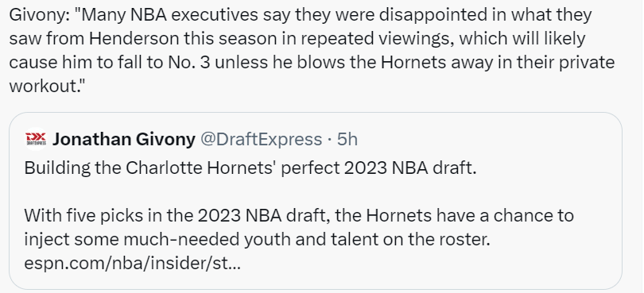Click the tweet's first line starting "Givony:"
644x293 pixels.
pyautogui.click(x=301, y=15)
